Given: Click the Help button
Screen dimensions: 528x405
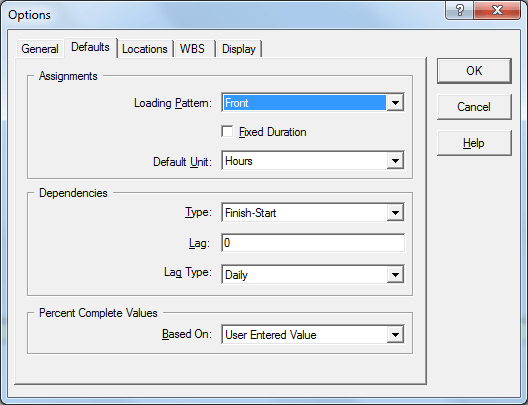Looking at the screenshot, I should click(x=474, y=143).
